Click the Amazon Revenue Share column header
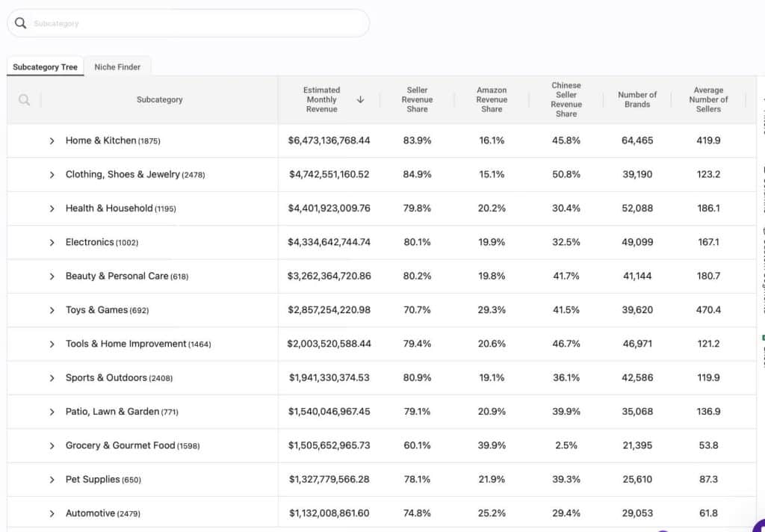The height and width of the screenshot is (532, 765). tap(492, 99)
